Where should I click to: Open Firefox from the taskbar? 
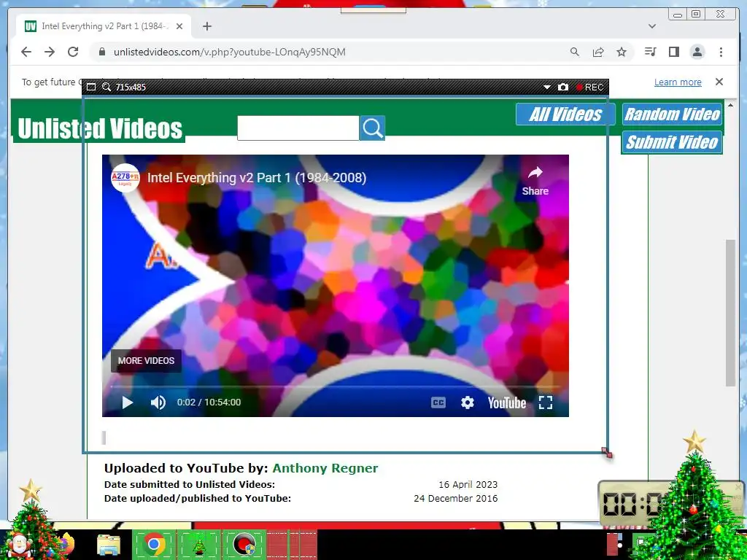pyautogui.click(x=66, y=544)
